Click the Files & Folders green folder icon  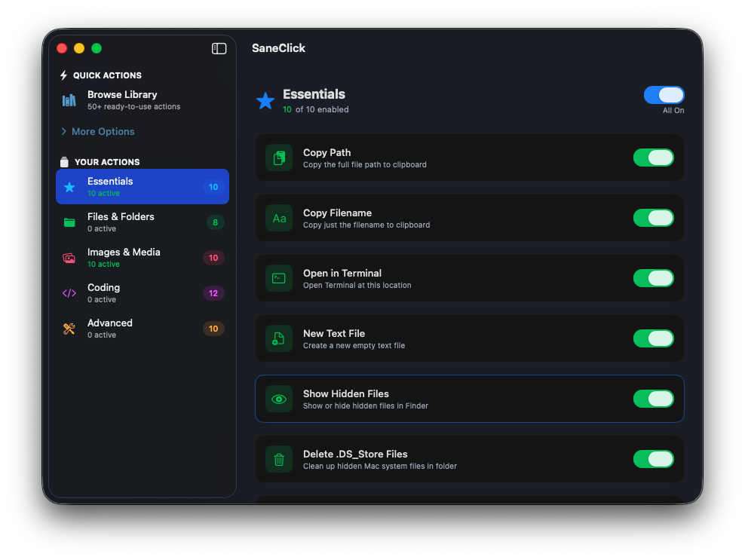69,222
